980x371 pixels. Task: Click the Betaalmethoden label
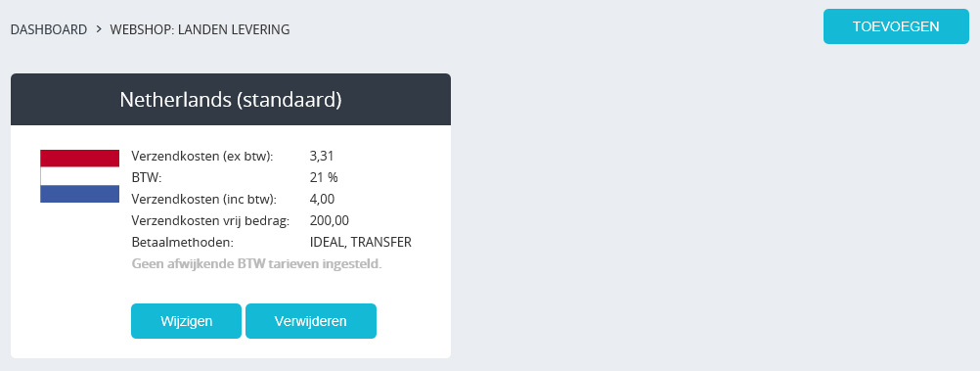click(183, 242)
